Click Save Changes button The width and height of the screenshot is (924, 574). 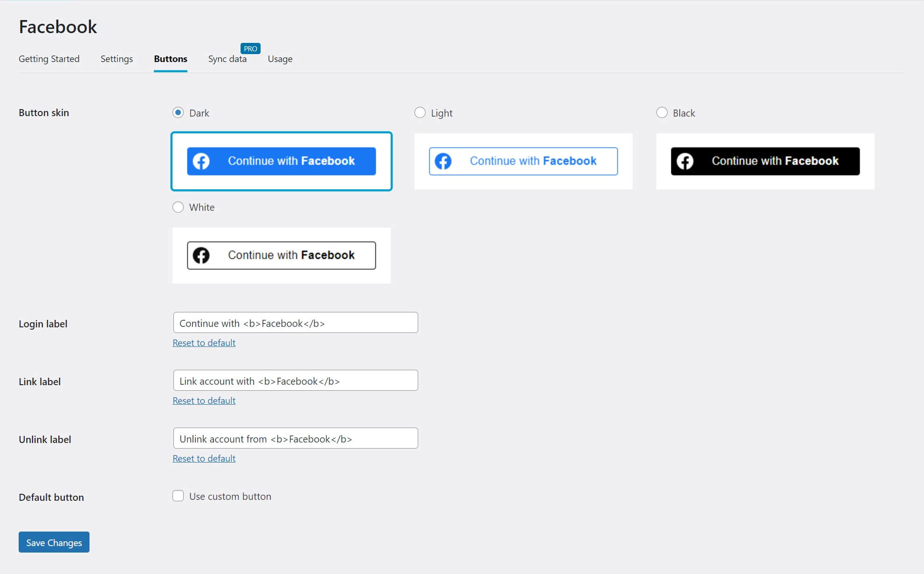(x=54, y=542)
